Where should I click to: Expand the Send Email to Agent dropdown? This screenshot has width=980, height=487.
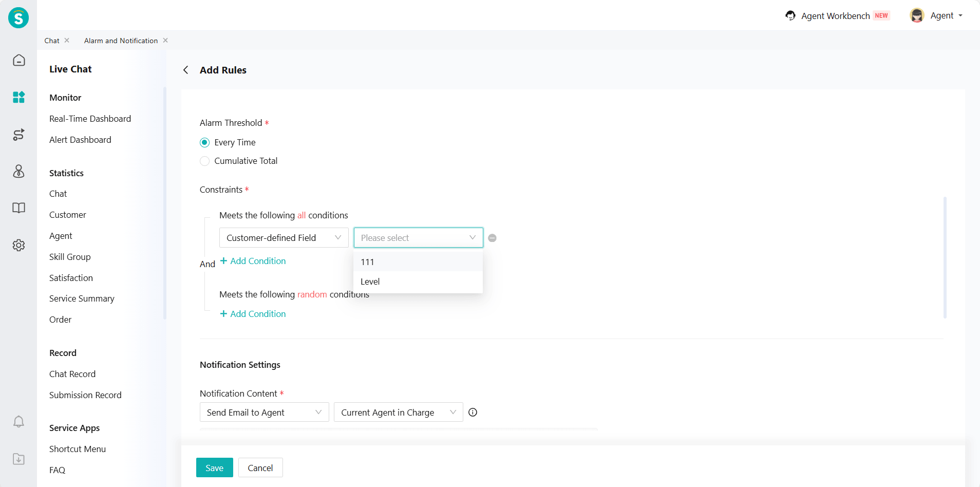(x=264, y=413)
